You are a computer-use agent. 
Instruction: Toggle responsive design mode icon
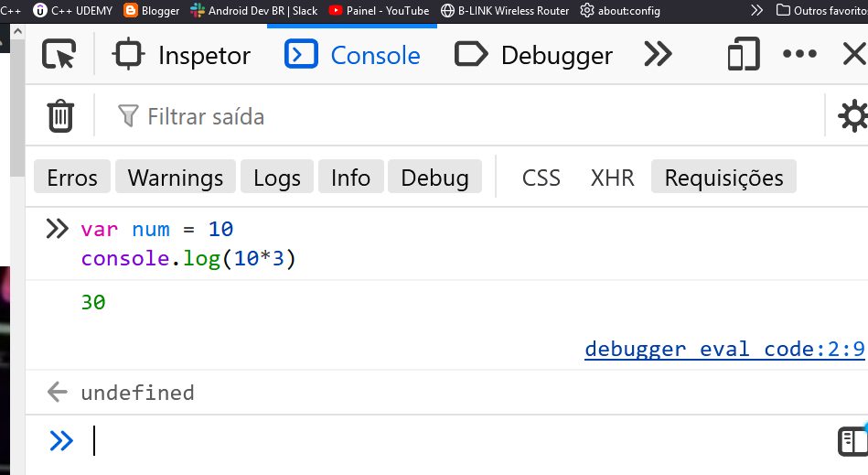pos(743,55)
